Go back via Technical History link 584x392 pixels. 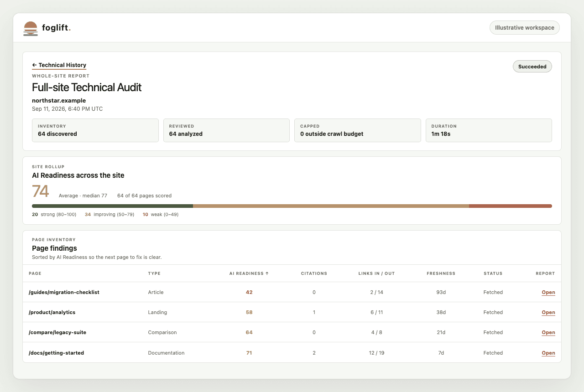[59, 65]
